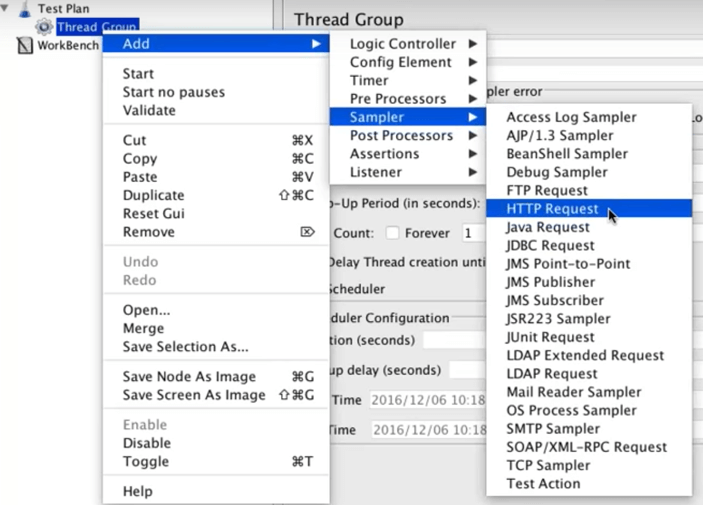
Task: Choose the Toggle menu entry
Action: click(145, 461)
